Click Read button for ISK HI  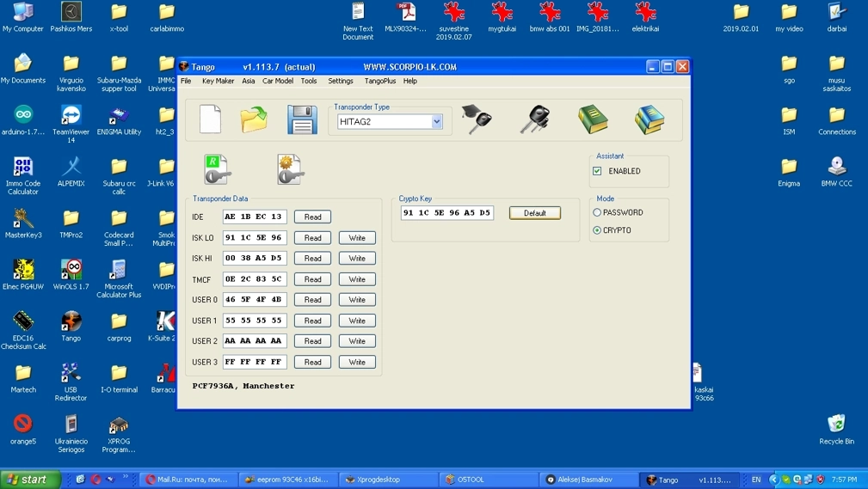point(313,259)
